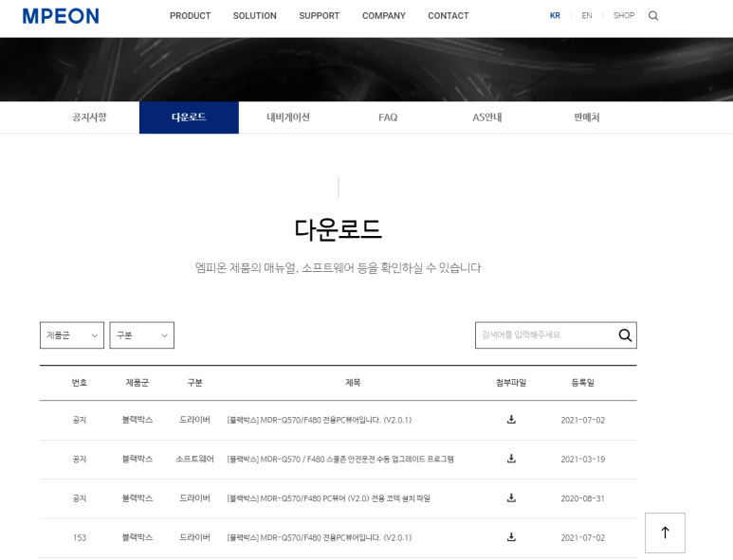Click the search submit magnifier in the search box
Image resolution: width=733 pixels, height=560 pixels.
pyautogui.click(x=625, y=334)
